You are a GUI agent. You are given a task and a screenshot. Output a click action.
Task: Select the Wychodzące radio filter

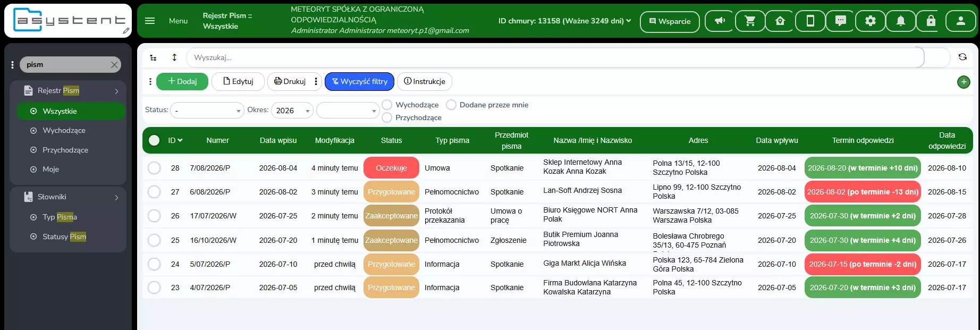[x=387, y=105]
